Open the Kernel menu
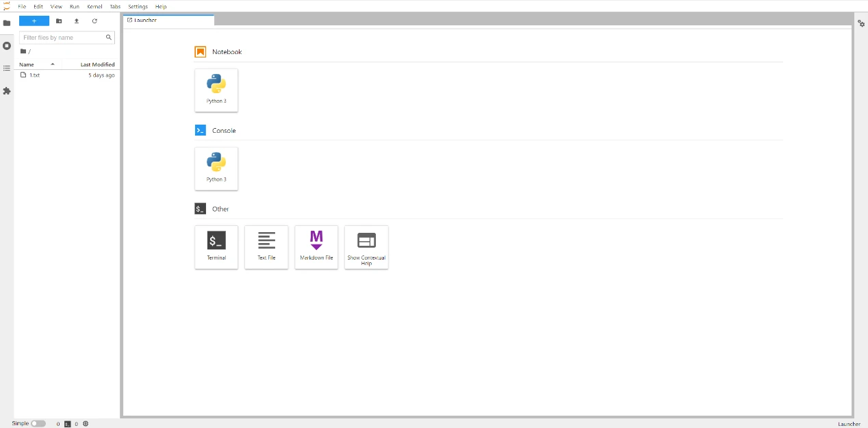Screen dimensions: 868x428 [x=94, y=6]
